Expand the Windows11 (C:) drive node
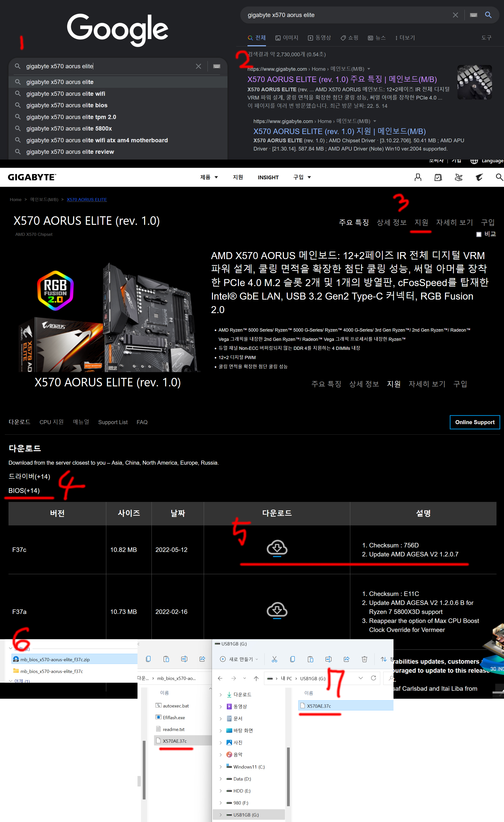The width and height of the screenshot is (504, 822). click(220, 767)
